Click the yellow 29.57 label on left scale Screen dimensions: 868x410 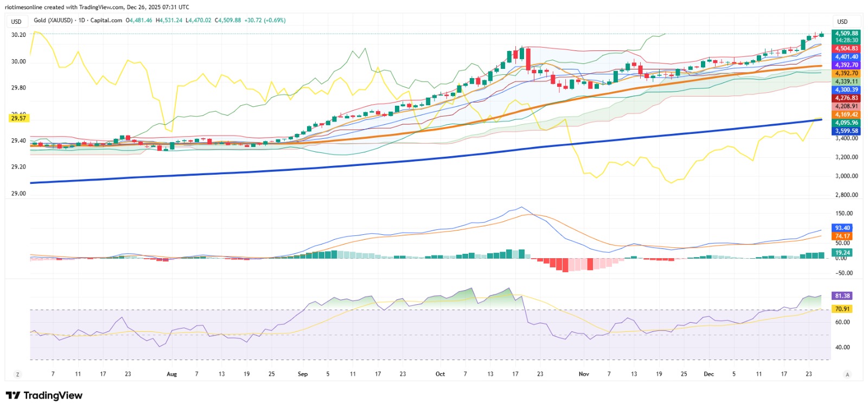point(18,118)
